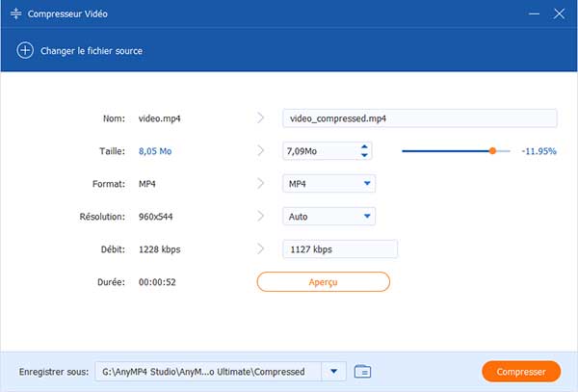
Task: Click the video_compressed.mp4 output name field
Action: [x=419, y=118]
